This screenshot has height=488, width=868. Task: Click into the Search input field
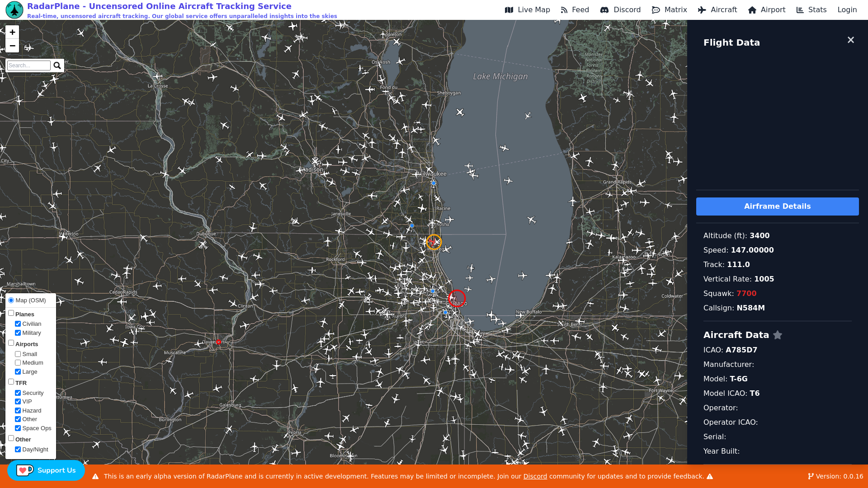[x=28, y=66]
